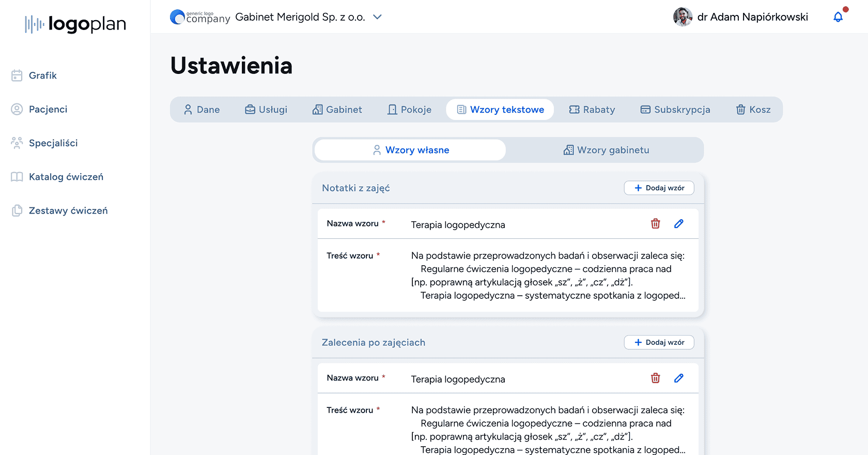The width and height of the screenshot is (868, 455).
Task: Switch to the Subskrypcja tab
Action: (675, 110)
